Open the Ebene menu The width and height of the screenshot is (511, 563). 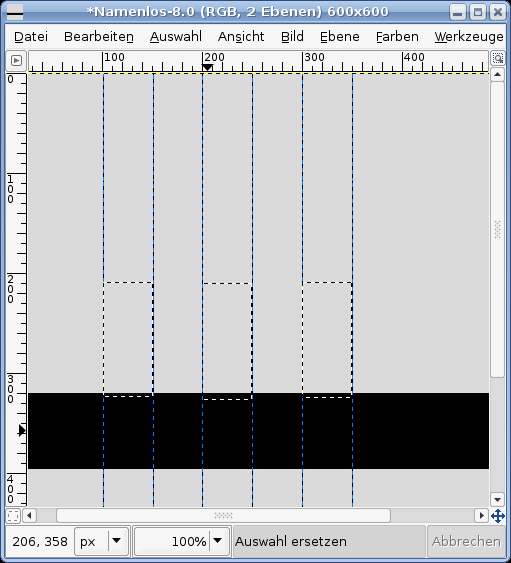point(340,37)
